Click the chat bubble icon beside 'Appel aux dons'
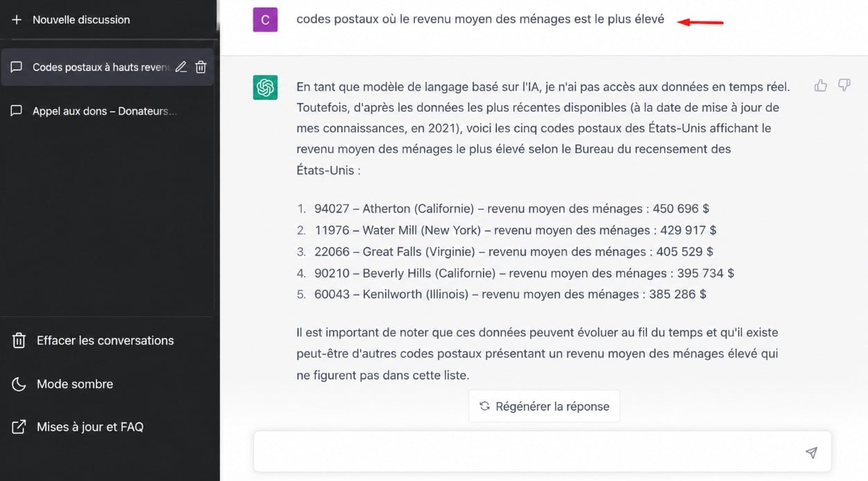The width and height of the screenshot is (868, 481). (x=17, y=111)
